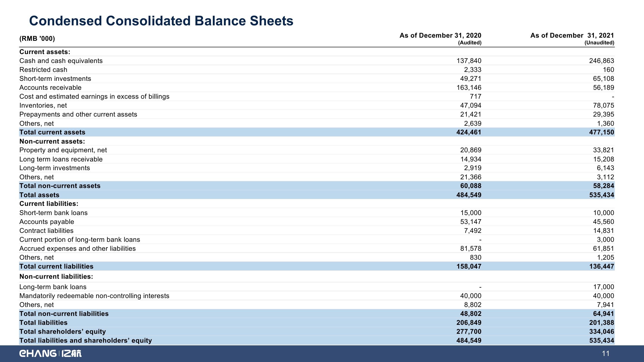The width and height of the screenshot is (644, 362).
Task: Click Accrued expenses and other liabilities label
Action: pos(78,249)
